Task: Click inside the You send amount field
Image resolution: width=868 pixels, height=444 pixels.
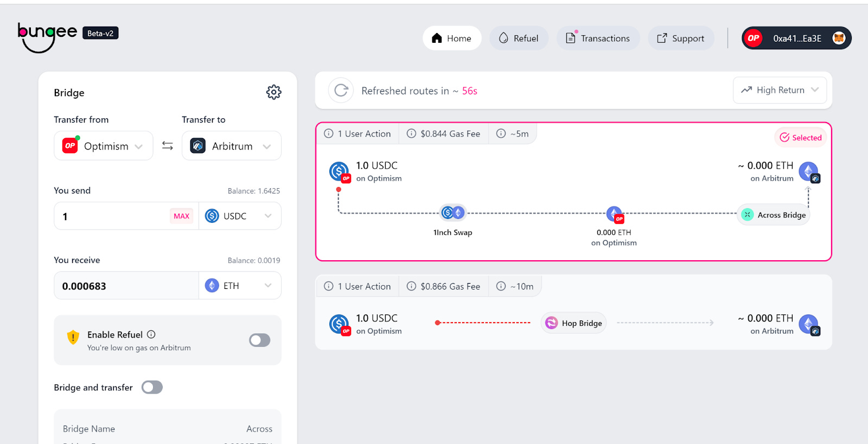Action: tap(108, 216)
